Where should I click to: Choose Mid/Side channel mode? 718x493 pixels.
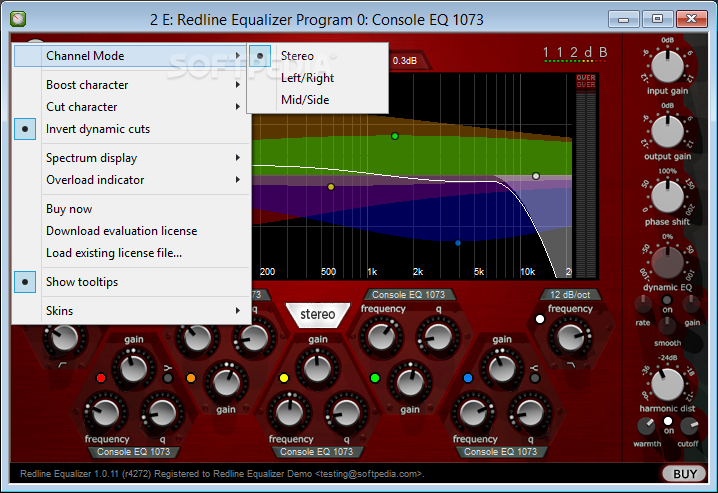(318, 100)
